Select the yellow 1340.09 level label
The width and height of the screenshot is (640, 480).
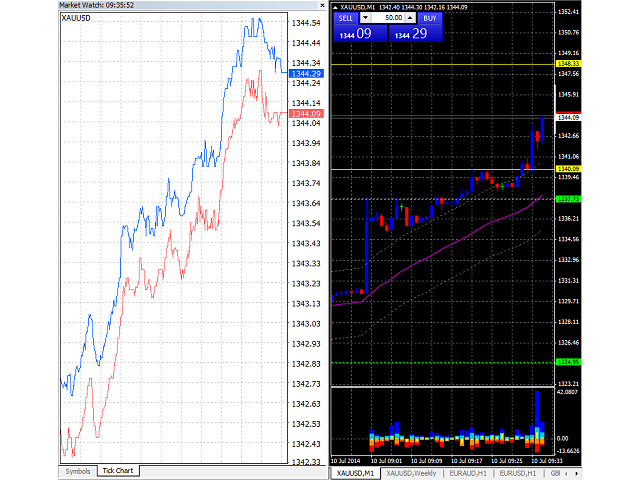tap(568, 169)
